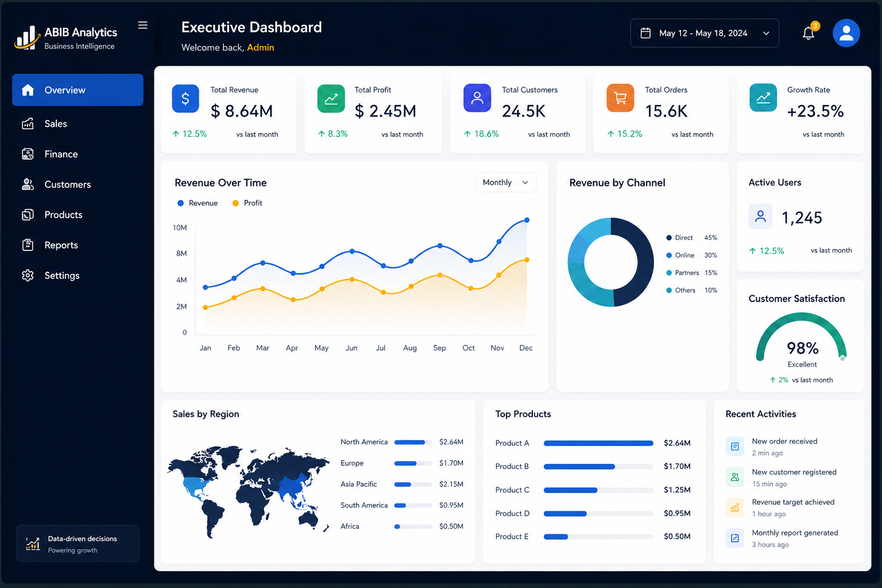Screen dimensions: 882x588
Task: Click the Monthly report generated icon
Action: tap(735, 538)
